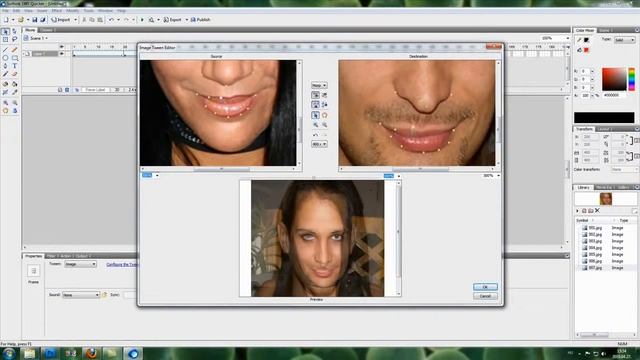Click the rainbow hue strip in Color Mixer
Image resolution: width=640 pixels, height=360 pixels.
(x=631, y=79)
